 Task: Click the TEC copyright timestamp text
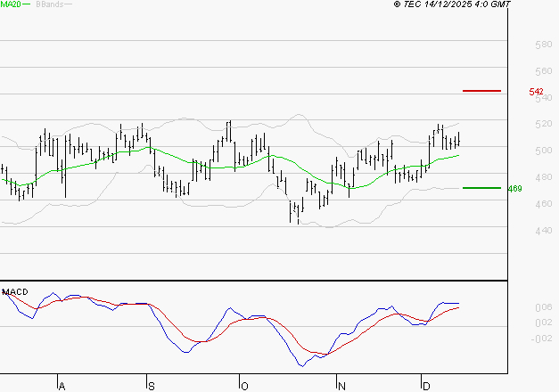452,4
